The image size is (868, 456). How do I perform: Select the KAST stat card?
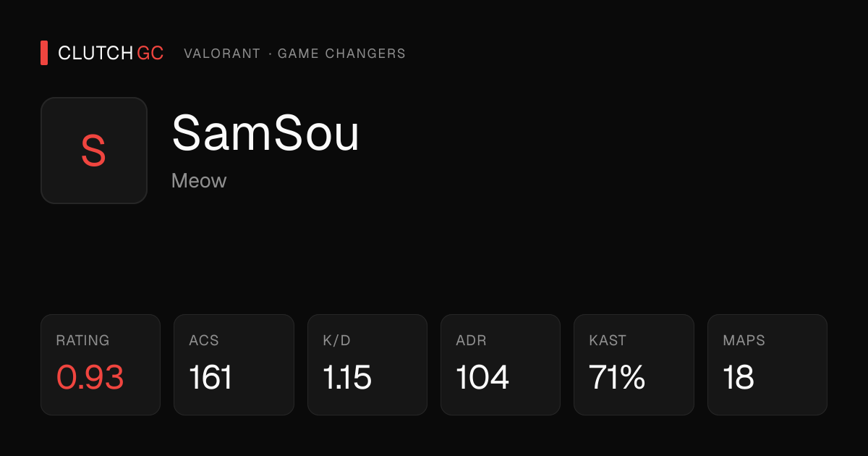click(x=634, y=365)
